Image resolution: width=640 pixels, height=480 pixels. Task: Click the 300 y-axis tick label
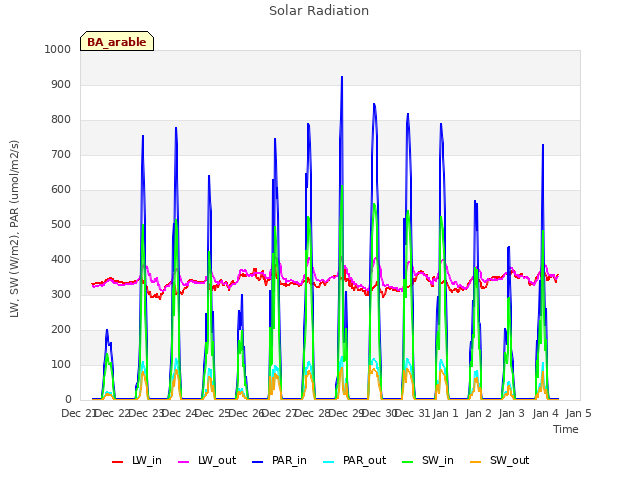coord(61,295)
